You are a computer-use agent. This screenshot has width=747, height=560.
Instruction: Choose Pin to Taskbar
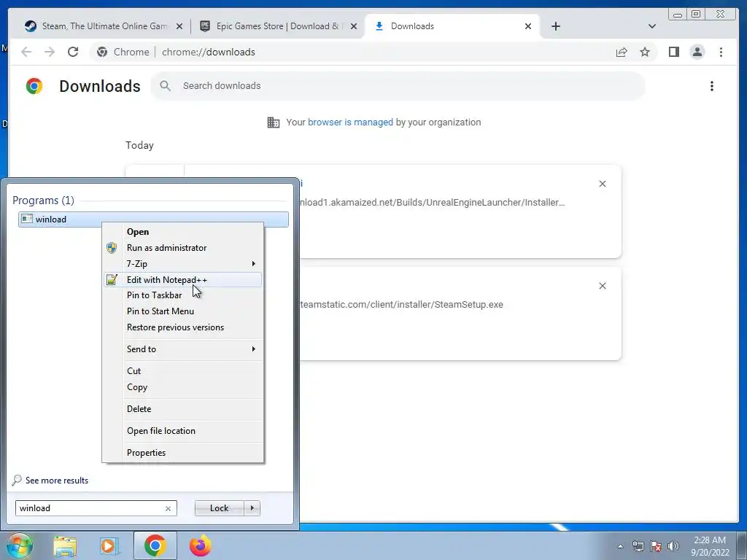[183, 295]
